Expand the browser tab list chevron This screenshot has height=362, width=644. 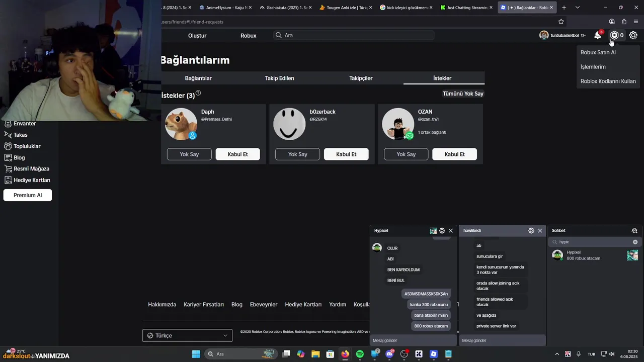[578, 8]
